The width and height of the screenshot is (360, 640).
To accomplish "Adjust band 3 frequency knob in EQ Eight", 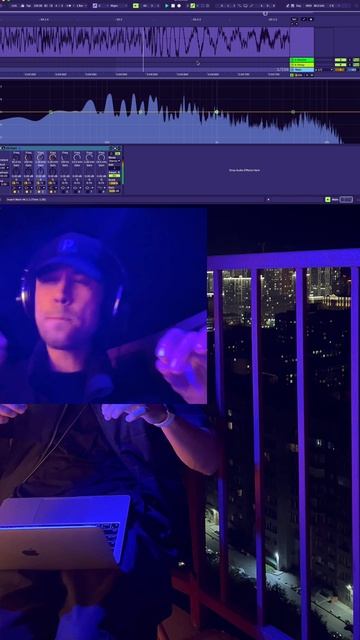I will [40, 158].
